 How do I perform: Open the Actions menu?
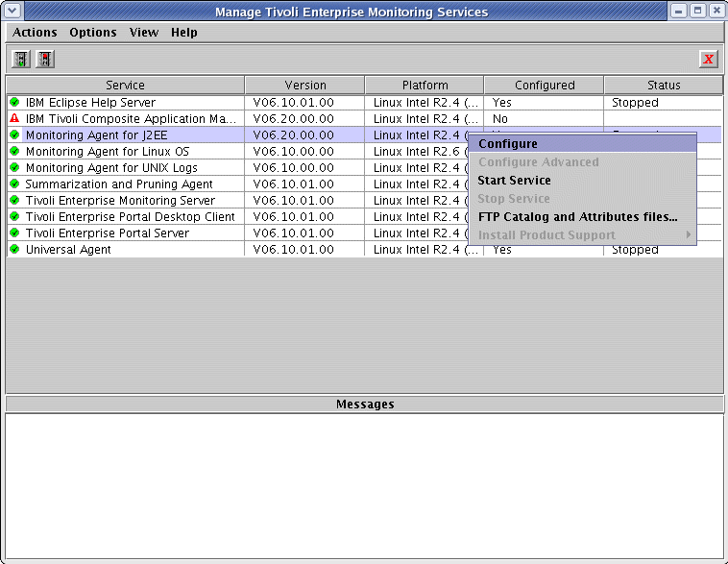click(x=35, y=33)
